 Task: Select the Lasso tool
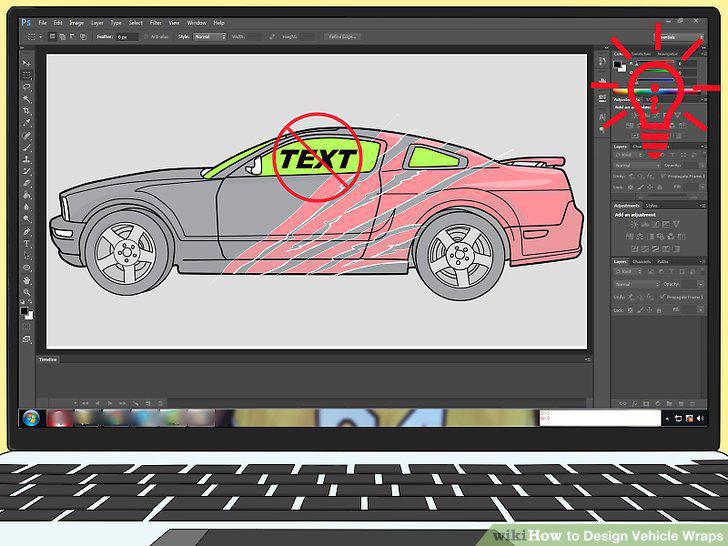pyautogui.click(x=27, y=87)
